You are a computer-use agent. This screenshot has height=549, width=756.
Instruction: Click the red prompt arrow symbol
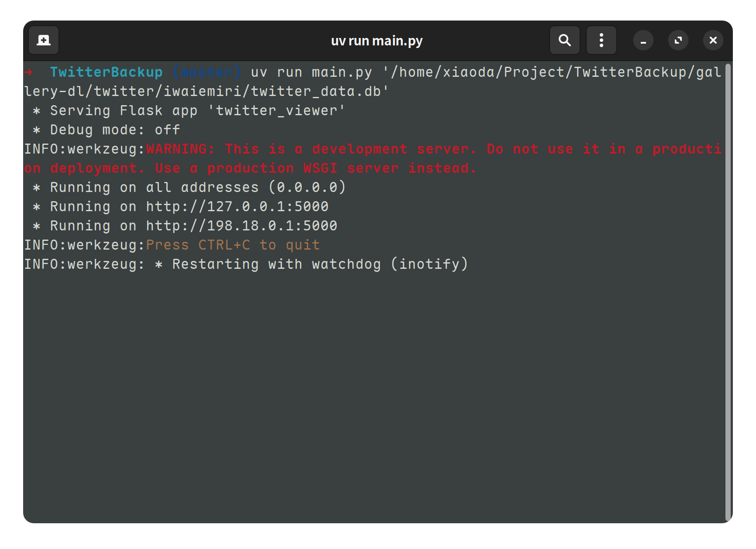pyautogui.click(x=29, y=72)
